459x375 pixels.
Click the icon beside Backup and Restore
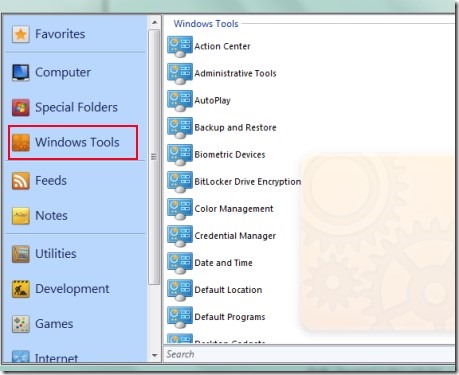[x=180, y=127]
